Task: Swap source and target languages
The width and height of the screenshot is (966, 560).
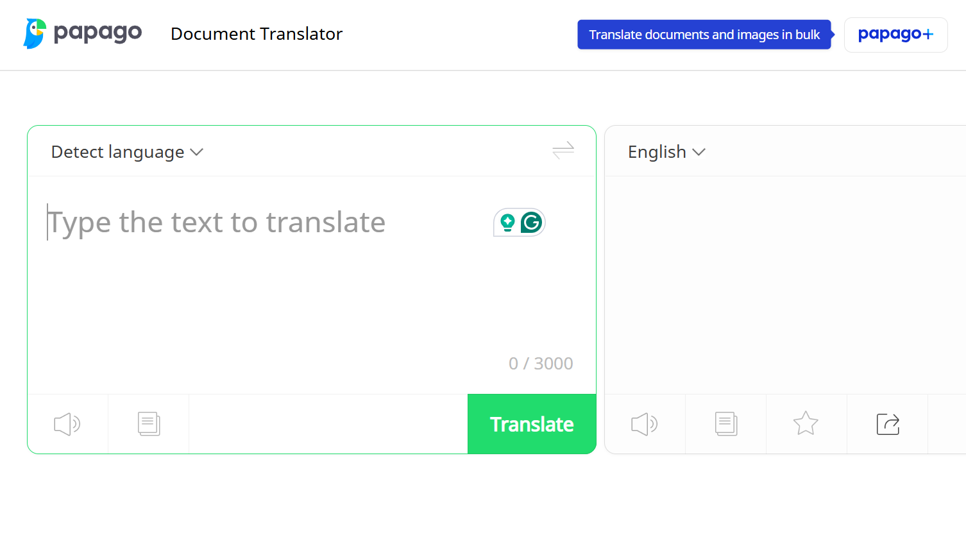Action: click(563, 150)
